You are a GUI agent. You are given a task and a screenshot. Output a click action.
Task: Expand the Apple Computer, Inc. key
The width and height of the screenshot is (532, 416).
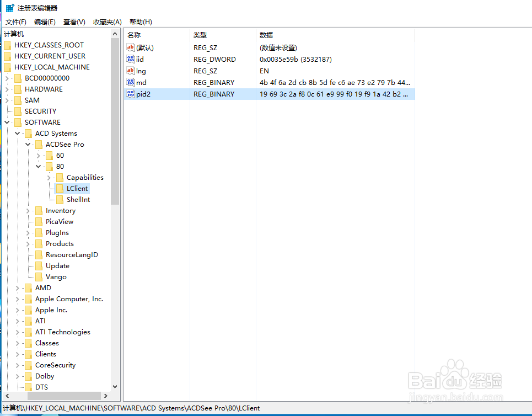[18, 299]
